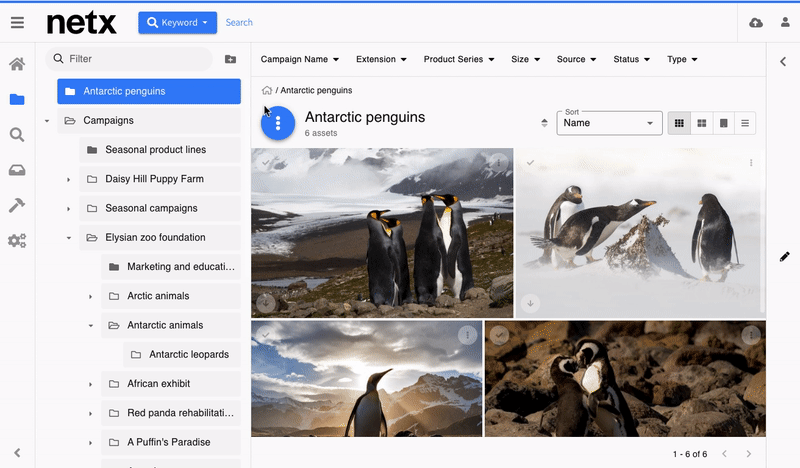The height and width of the screenshot is (468, 800).
Task: Toggle selection on sunlit penguin image
Action: (266, 334)
